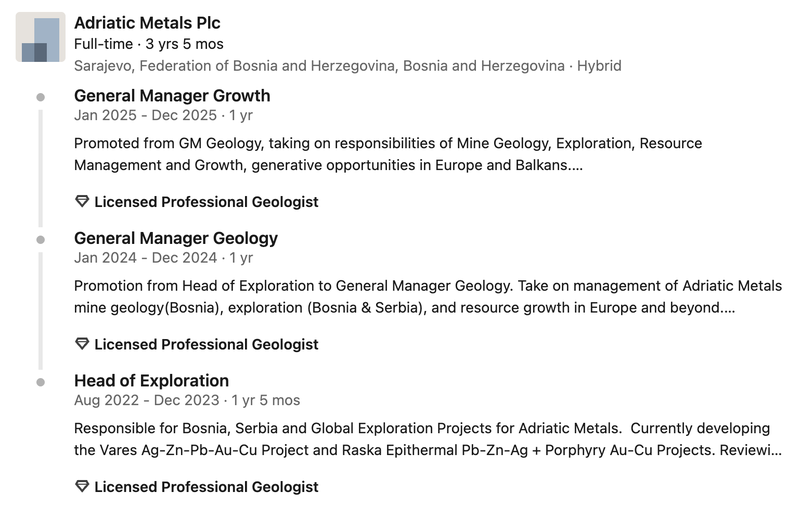Screen dimensions: 800x518
Task: Click the diamond skill icon under General Manager Geology
Action: (x=82, y=343)
